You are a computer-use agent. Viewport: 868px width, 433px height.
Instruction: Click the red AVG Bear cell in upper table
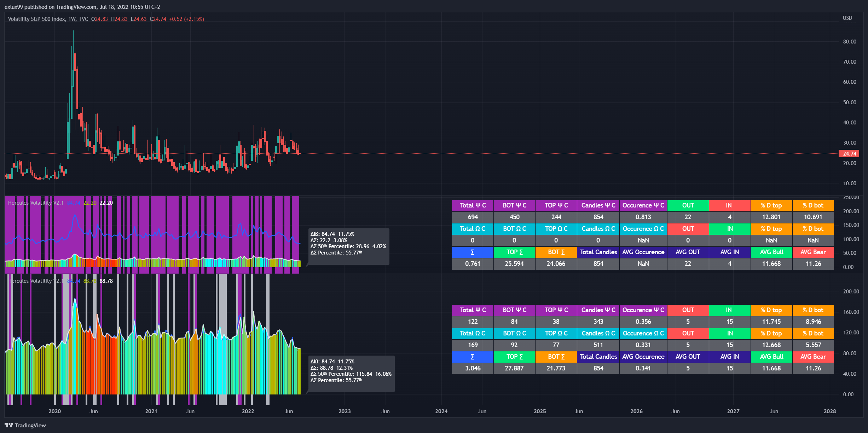813,252
